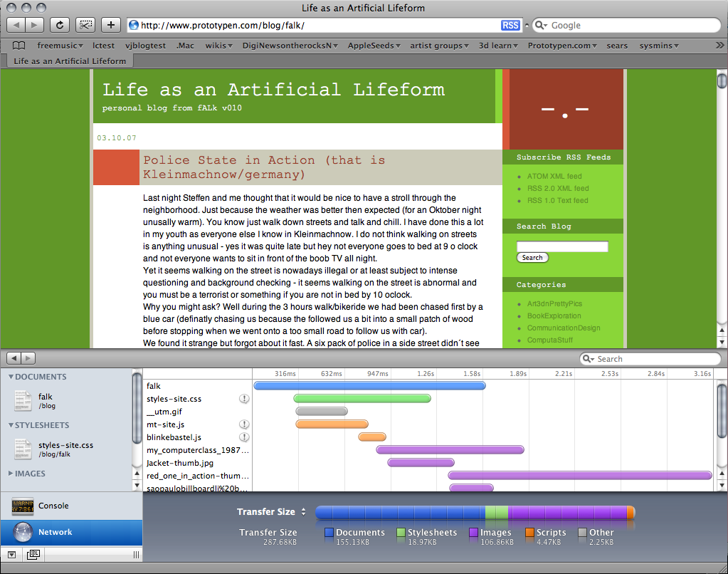This screenshot has height=574, width=728.
Task: Click the RSS badge in address bar
Action: pos(510,25)
